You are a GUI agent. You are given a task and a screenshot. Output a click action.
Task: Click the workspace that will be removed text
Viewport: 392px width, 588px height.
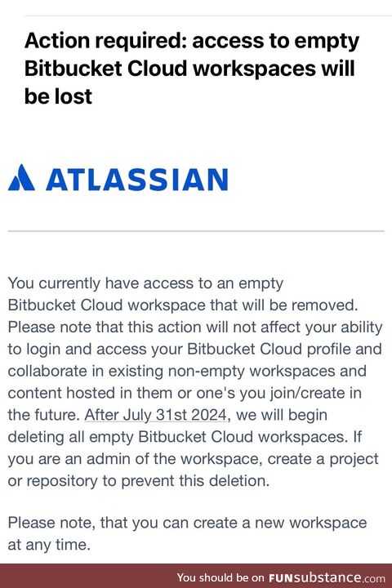point(243,305)
